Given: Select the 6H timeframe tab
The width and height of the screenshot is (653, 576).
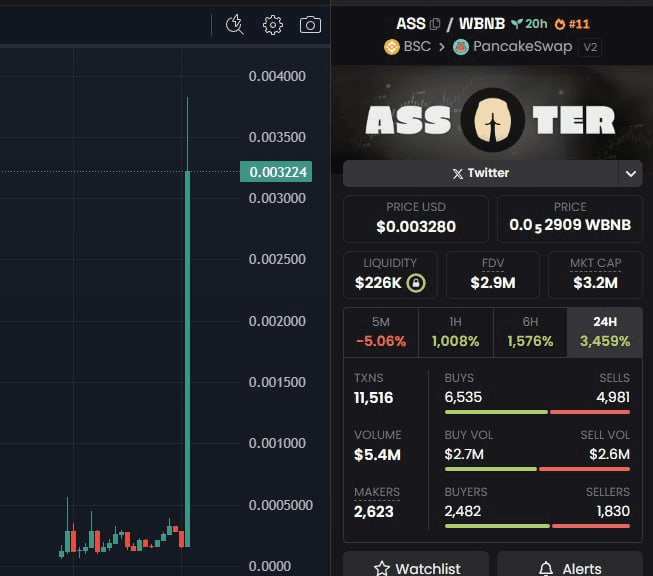Looking at the screenshot, I should [x=530, y=332].
